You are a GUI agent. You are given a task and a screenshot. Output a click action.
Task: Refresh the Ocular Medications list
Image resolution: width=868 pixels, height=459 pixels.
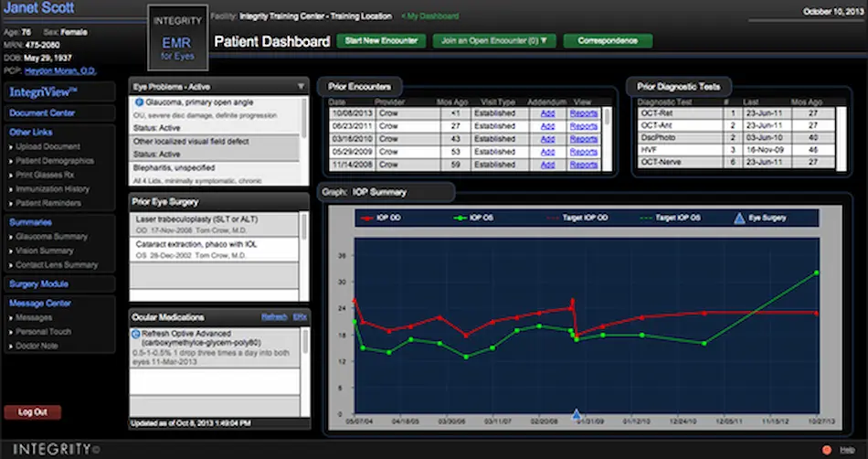(x=274, y=317)
